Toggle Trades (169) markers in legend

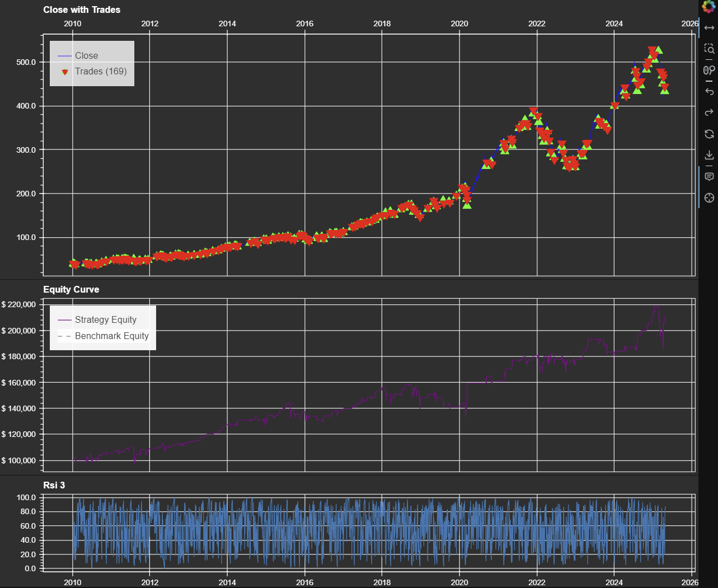pyautogui.click(x=92, y=71)
